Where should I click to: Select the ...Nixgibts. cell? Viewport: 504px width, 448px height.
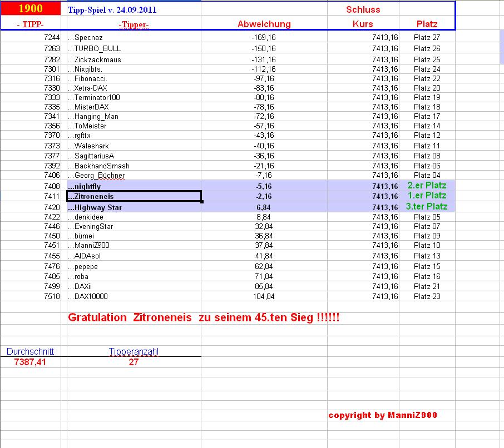[134, 69]
